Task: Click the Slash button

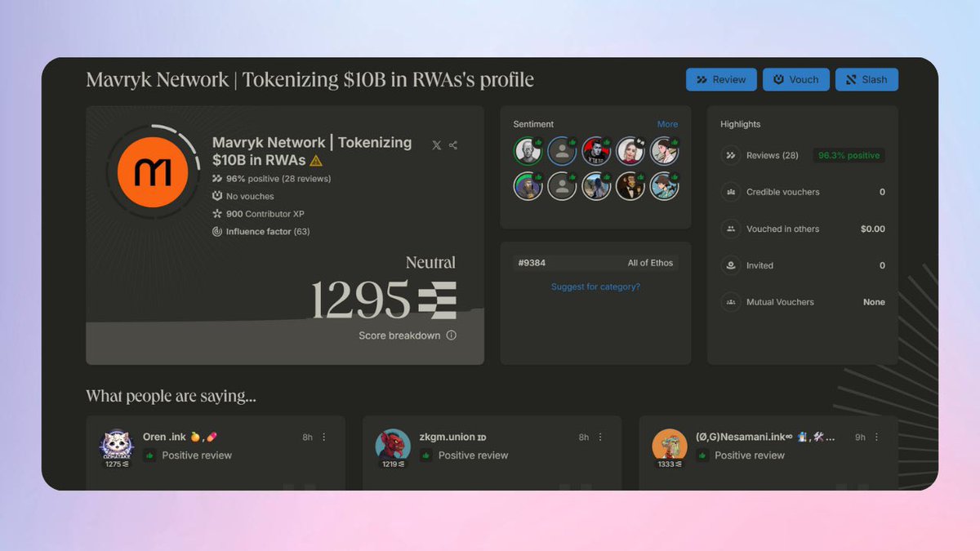Action: click(866, 79)
